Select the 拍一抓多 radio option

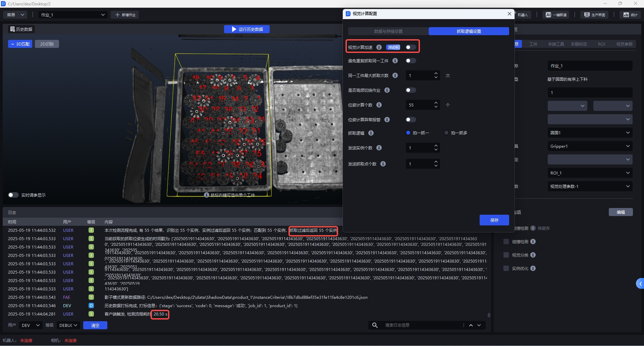tap(446, 133)
